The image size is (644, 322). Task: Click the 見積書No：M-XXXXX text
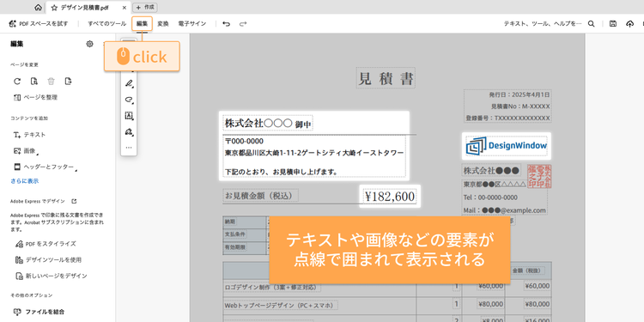(520, 106)
